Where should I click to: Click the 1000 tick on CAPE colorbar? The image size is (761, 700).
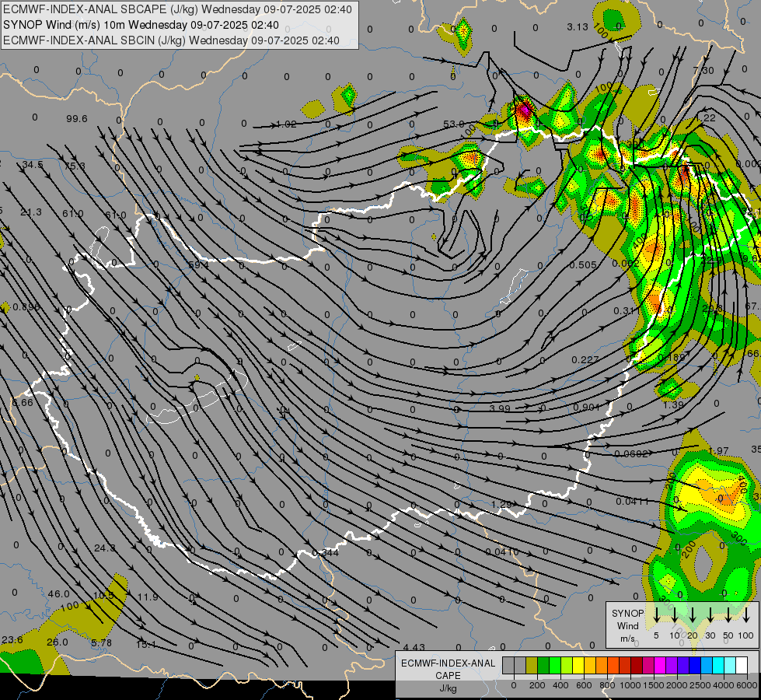pyautogui.click(x=630, y=685)
